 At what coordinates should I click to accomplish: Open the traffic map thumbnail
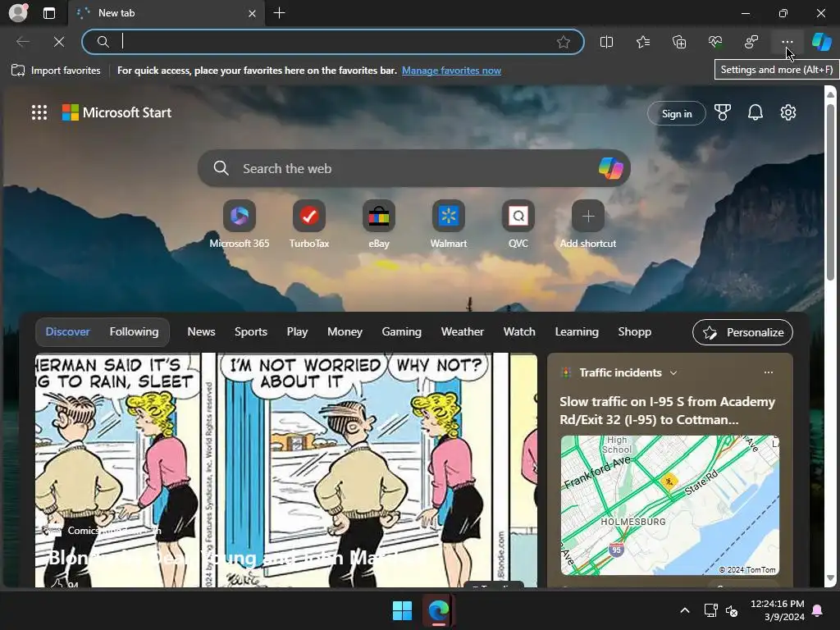pyautogui.click(x=669, y=505)
